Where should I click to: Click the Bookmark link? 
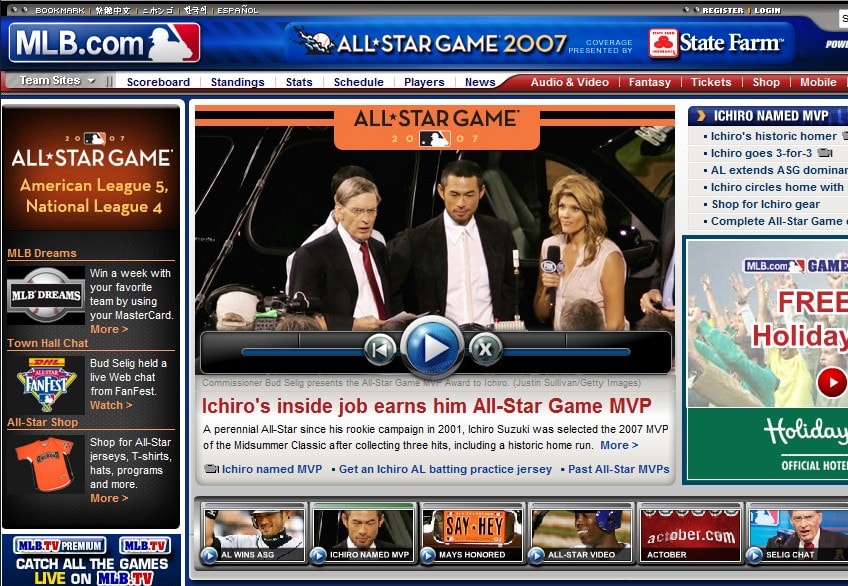click(x=59, y=10)
